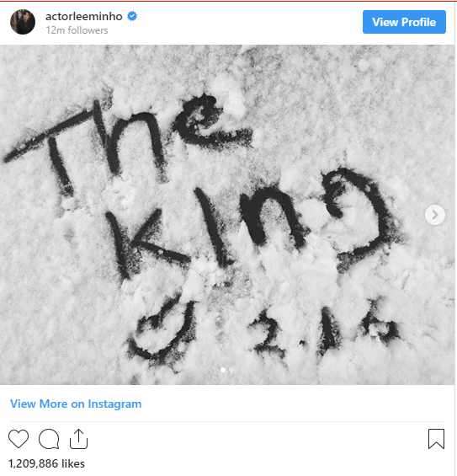Click the View Profile button
Viewport: 457px width, 476px height.
point(404,22)
